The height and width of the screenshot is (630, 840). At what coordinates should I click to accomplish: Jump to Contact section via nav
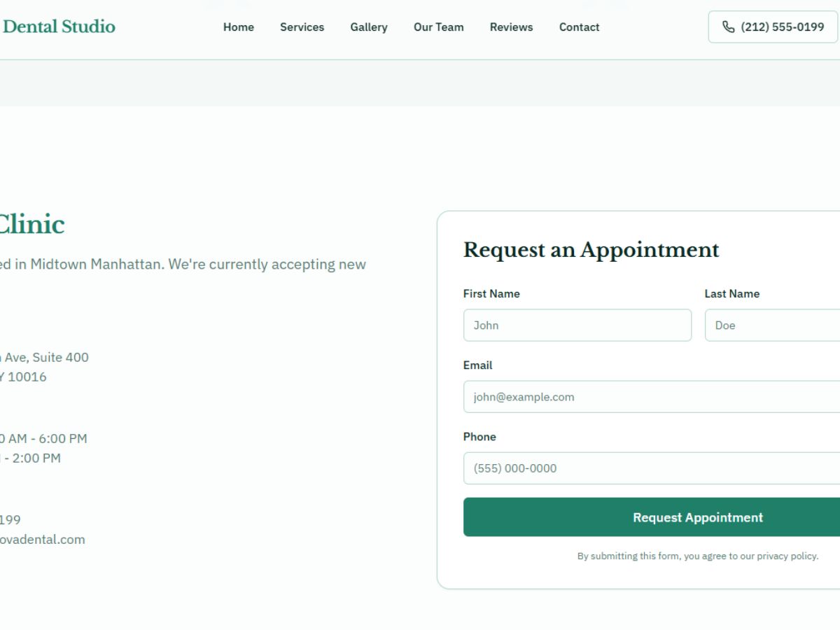tap(580, 27)
